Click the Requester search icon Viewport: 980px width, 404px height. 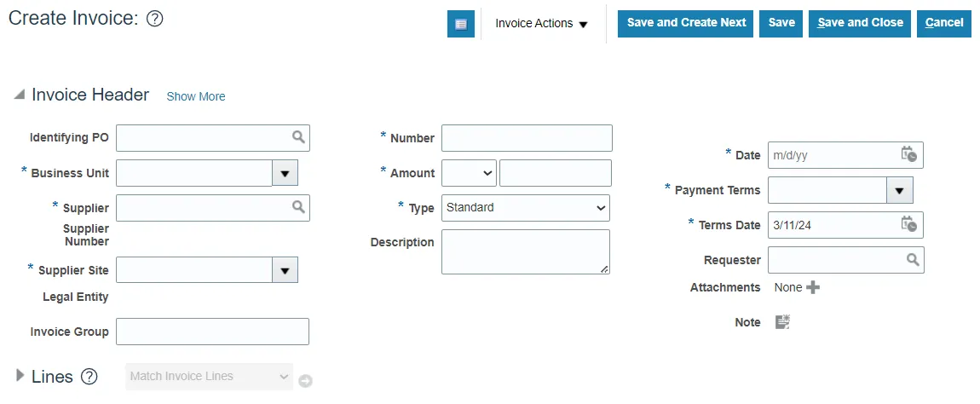912,260
